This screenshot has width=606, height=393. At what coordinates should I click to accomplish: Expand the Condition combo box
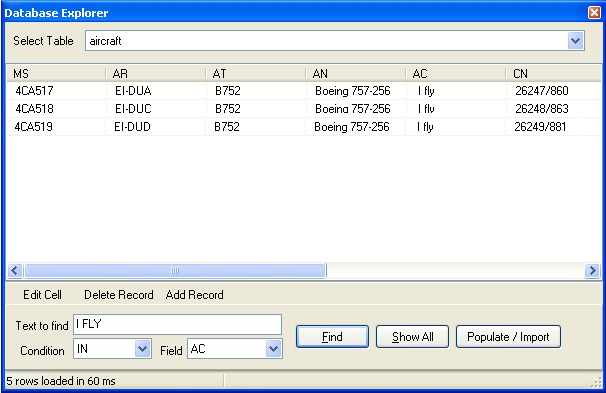point(143,349)
